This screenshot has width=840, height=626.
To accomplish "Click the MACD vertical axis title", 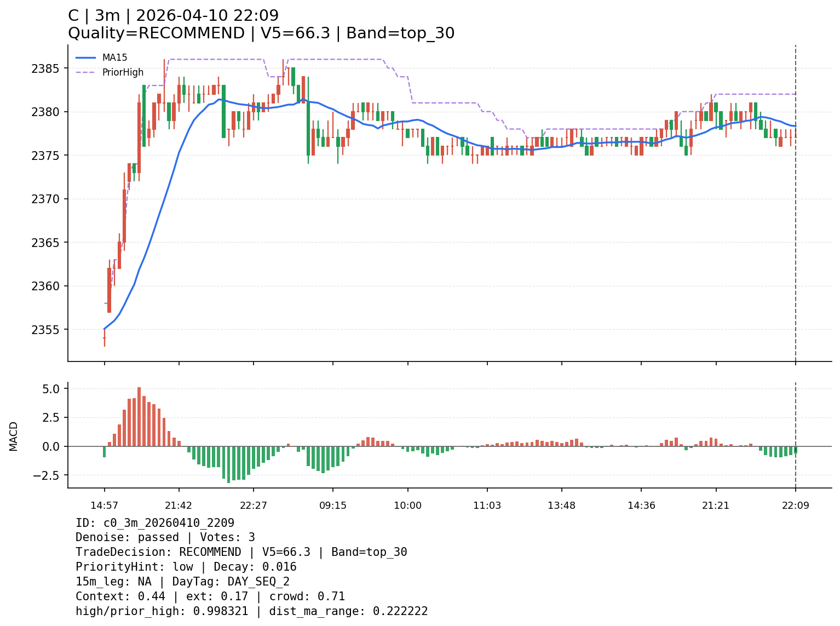I will click(x=14, y=436).
